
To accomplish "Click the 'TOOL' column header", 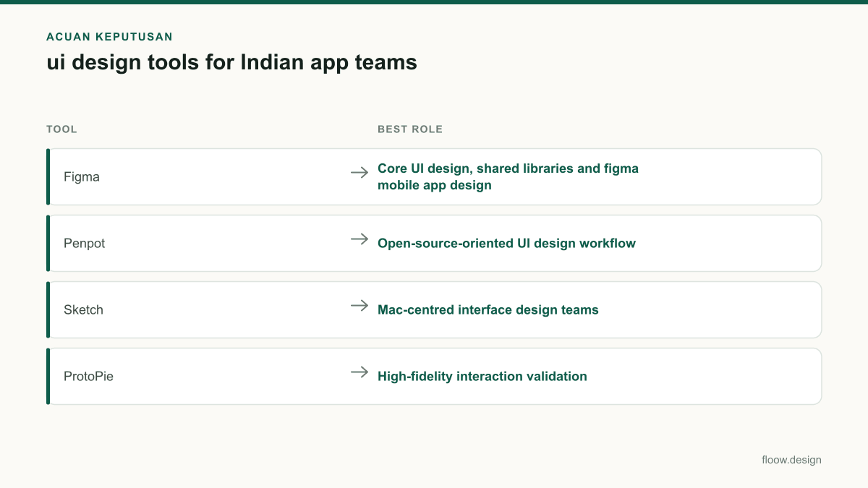I will (x=61, y=129).
